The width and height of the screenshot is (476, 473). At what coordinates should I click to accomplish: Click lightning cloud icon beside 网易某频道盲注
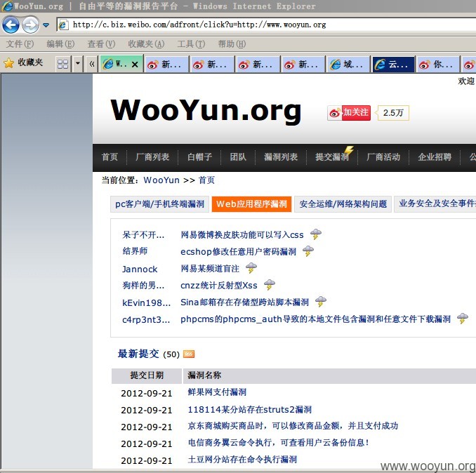tap(251, 268)
